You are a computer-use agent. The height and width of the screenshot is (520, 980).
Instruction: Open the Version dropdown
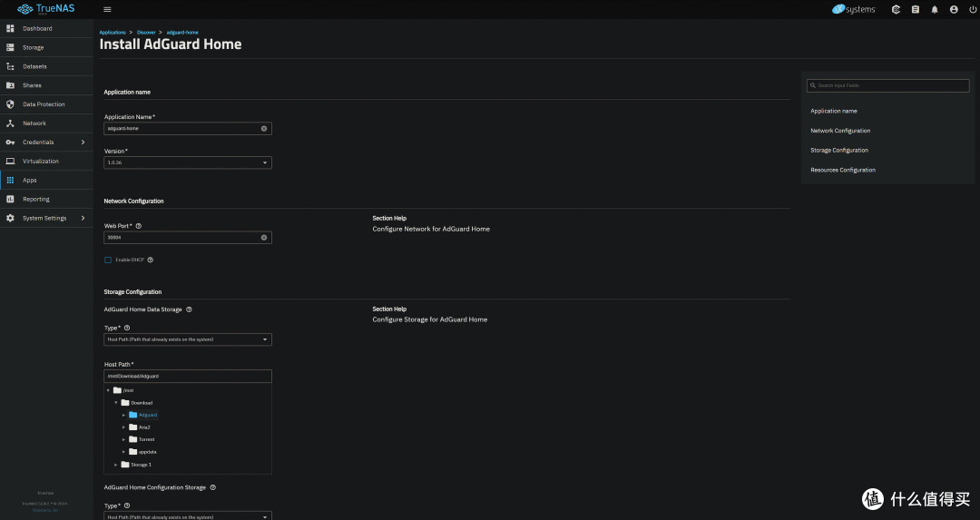(x=188, y=162)
